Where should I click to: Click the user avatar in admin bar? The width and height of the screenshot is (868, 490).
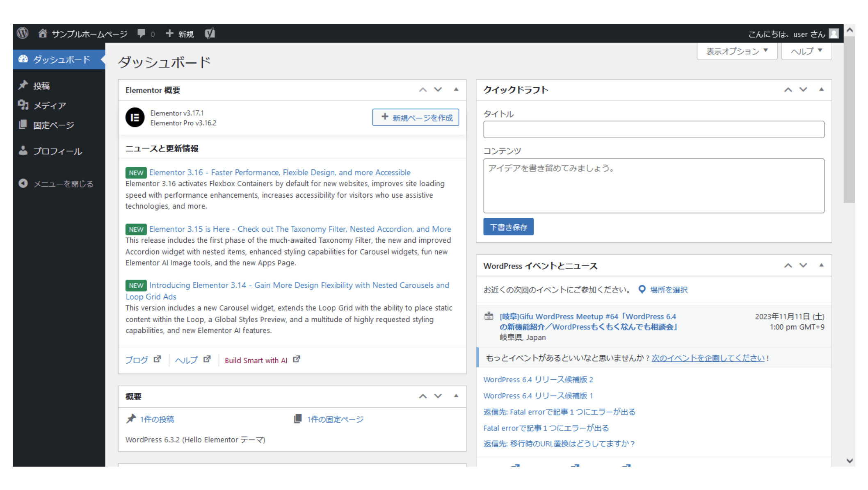click(833, 34)
